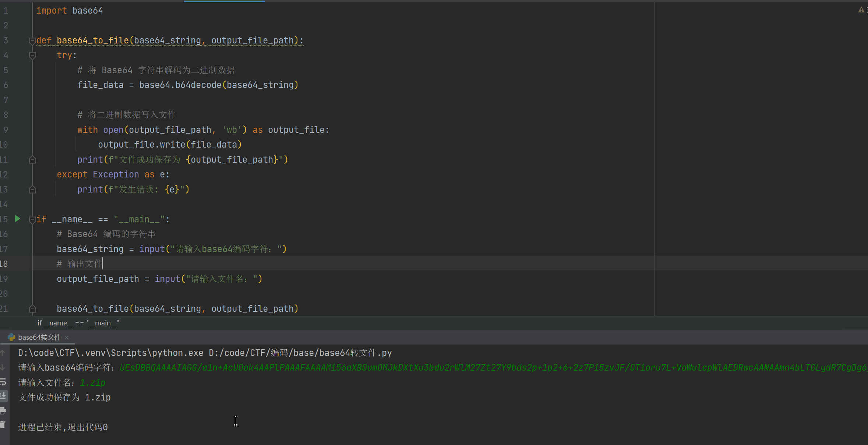
Task: Collapse the try block fold marker
Action: (32, 55)
